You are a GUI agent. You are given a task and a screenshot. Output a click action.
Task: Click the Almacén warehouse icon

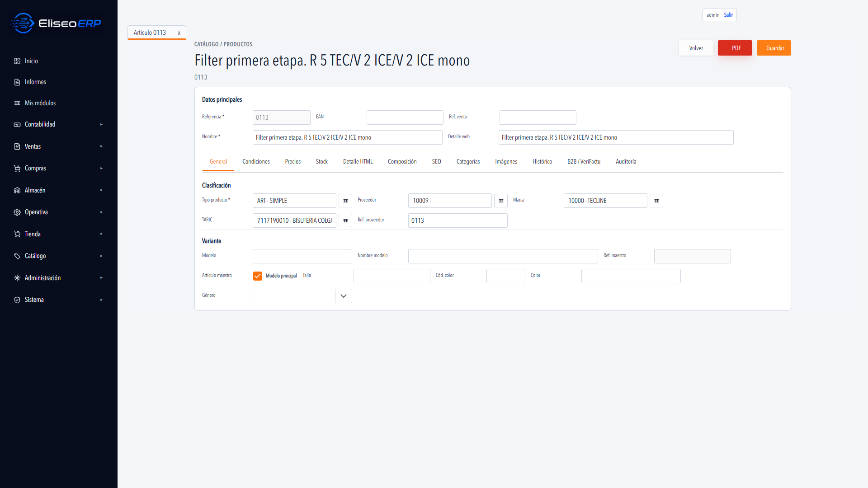click(x=17, y=190)
